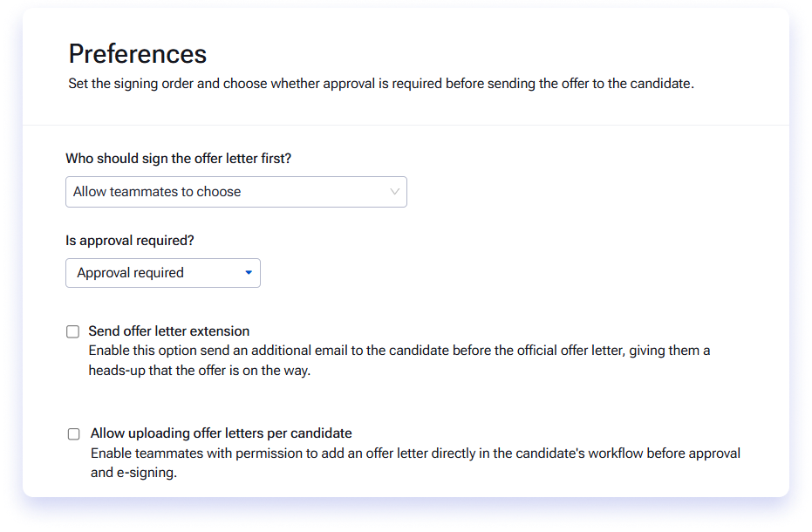Screen dimensions: 812x532
Task: Click the 'Enable this option send an additional email' description
Action: [399, 351]
